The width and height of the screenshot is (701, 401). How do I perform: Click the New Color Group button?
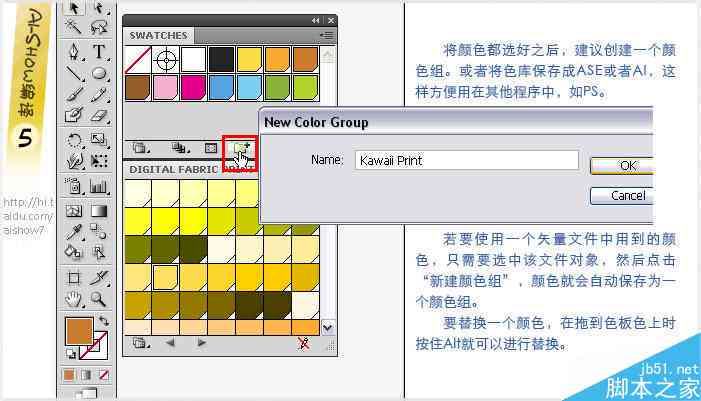point(241,149)
